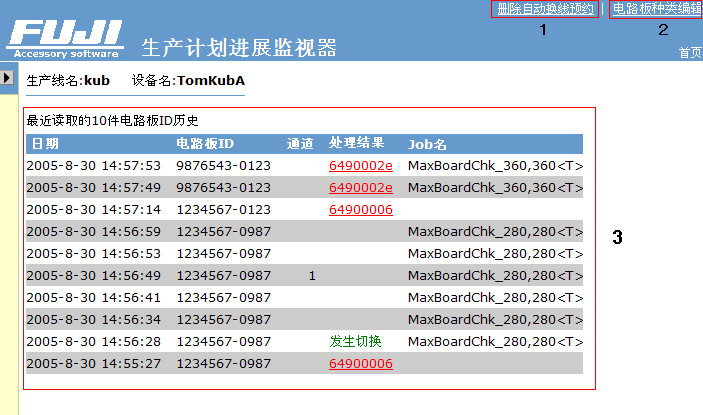Open result 6490002e in the 14:57:53 row
Image resolution: width=703 pixels, height=415 pixels.
(x=360, y=165)
